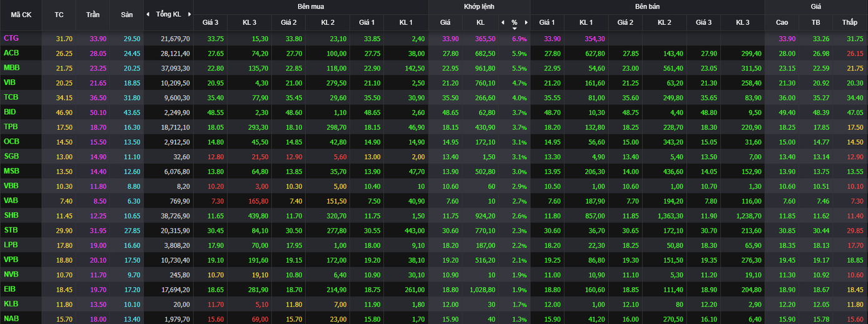Click the Trần ceiling price header
This screenshot has height=324, width=868.
tap(92, 14)
